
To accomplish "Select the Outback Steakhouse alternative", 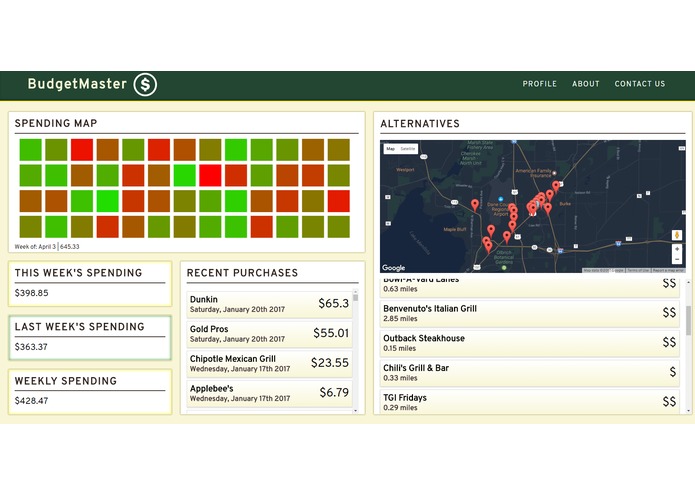I will [530, 343].
